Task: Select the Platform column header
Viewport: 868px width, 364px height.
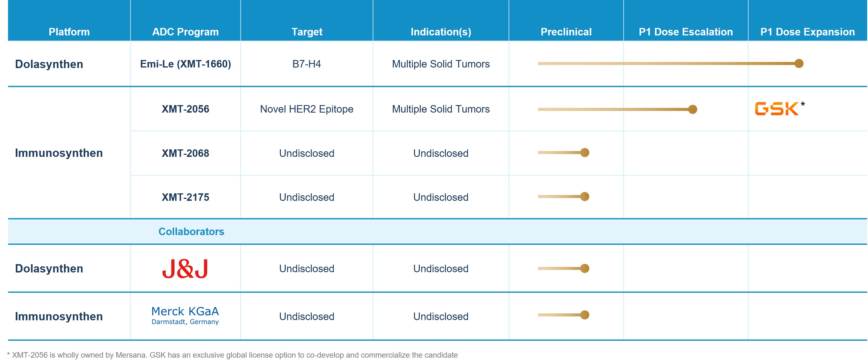Action: 69,32
